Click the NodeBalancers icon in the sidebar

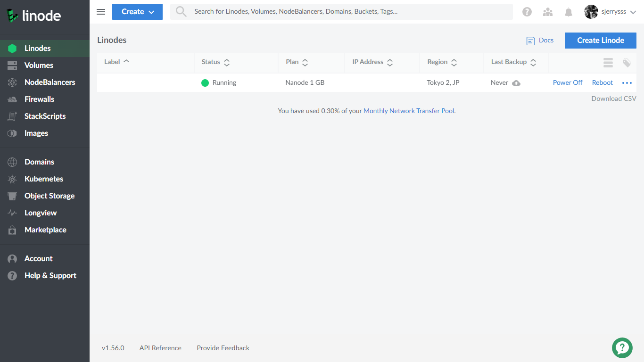point(12,82)
